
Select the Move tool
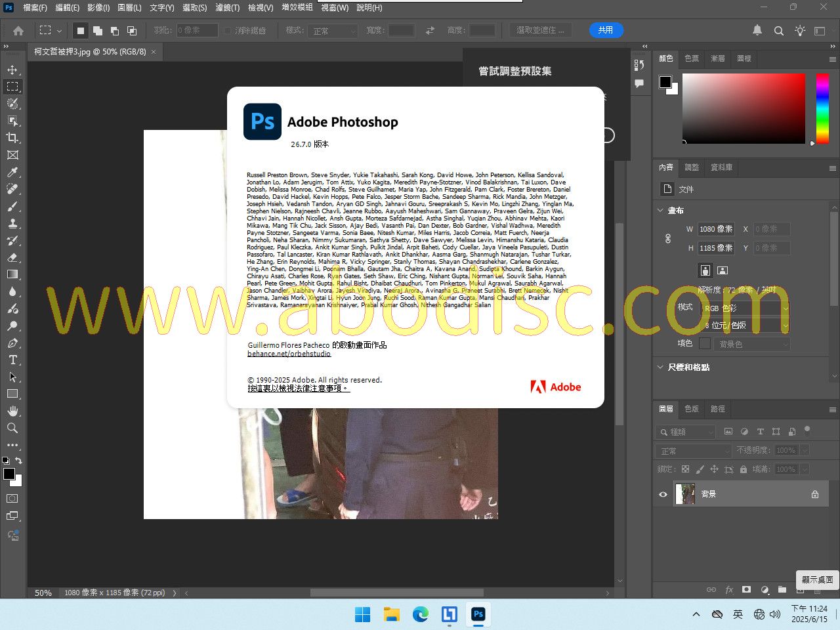pos(12,70)
